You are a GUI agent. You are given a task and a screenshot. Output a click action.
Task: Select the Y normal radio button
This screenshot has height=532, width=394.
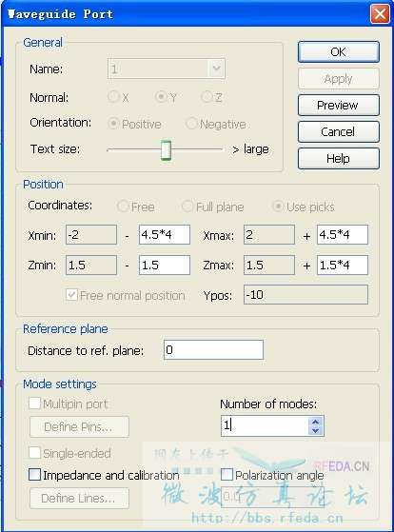pyautogui.click(x=160, y=97)
